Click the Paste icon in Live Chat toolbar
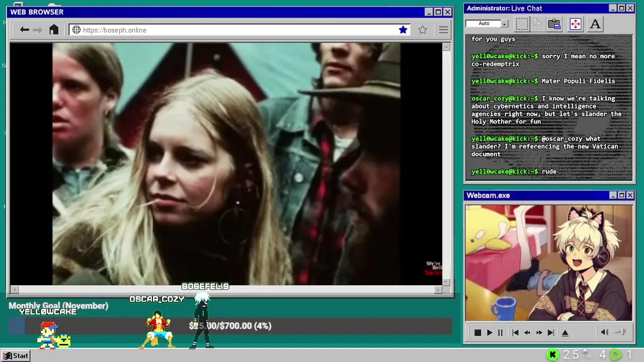This screenshot has width=644, height=362. click(554, 24)
